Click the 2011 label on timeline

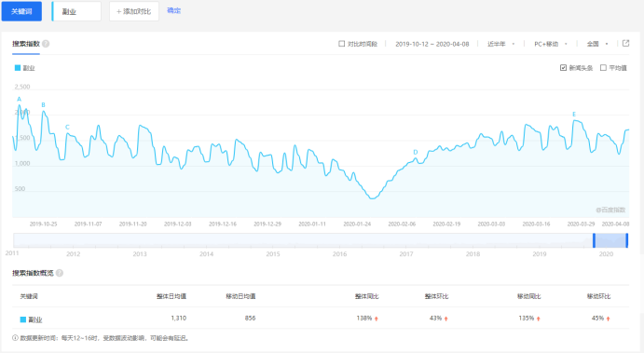point(12,253)
